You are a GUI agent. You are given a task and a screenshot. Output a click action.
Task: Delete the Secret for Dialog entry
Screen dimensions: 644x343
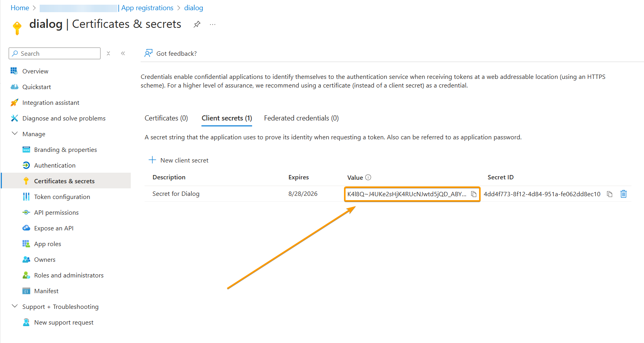point(624,194)
